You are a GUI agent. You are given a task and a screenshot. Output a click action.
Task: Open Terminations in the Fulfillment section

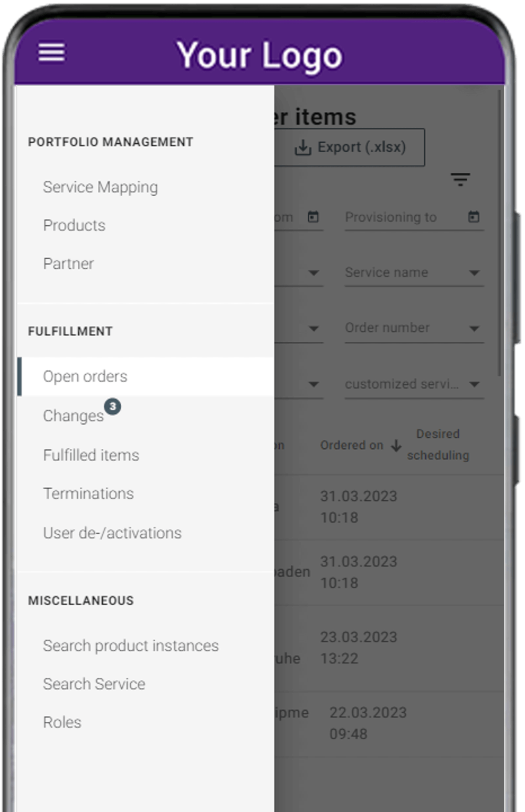tap(88, 494)
